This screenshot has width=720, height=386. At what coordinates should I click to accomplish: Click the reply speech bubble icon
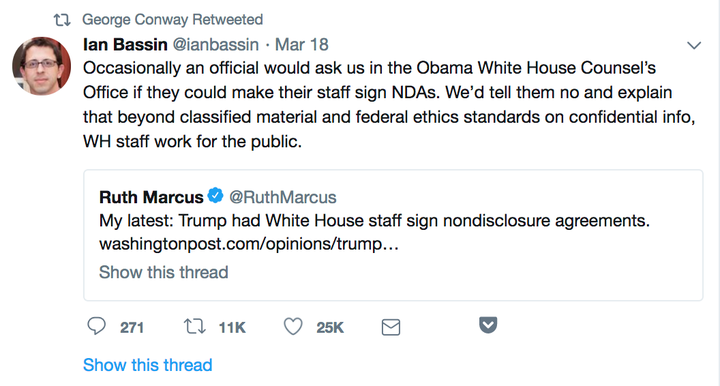pos(96,327)
